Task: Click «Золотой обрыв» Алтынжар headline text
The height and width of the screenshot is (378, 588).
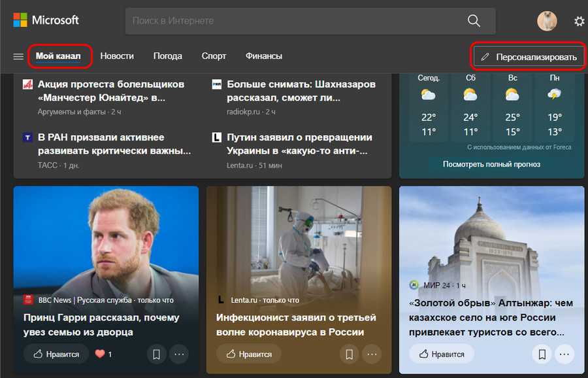Action: coord(491,318)
